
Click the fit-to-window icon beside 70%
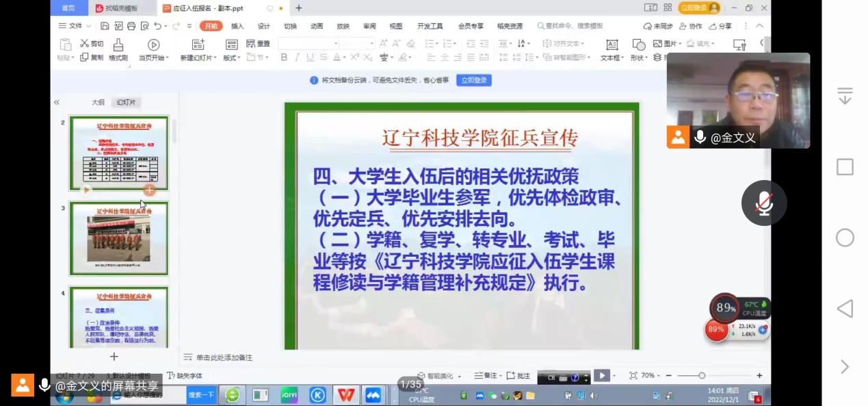coord(633,376)
